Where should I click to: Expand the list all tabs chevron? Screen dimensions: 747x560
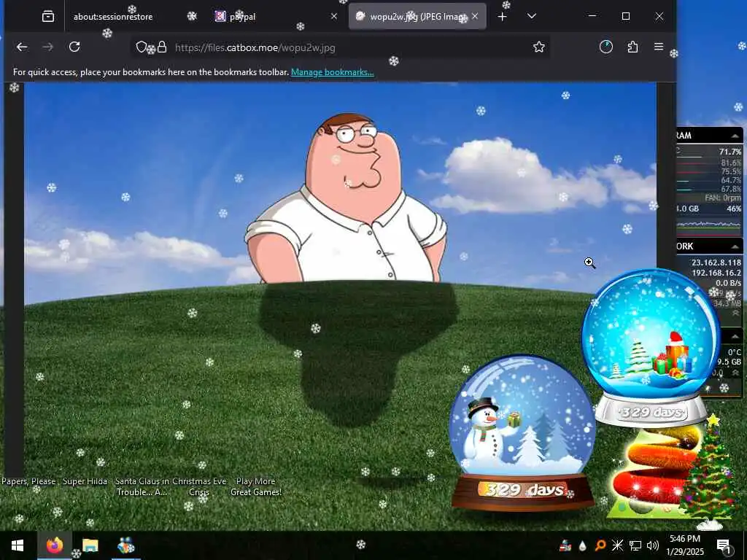(x=532, y=17)
